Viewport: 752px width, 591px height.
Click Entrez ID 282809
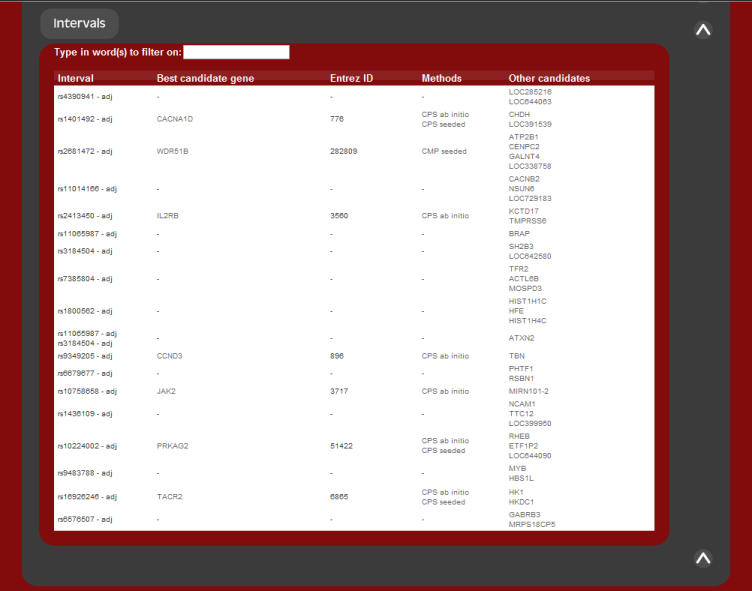point(343,151)
